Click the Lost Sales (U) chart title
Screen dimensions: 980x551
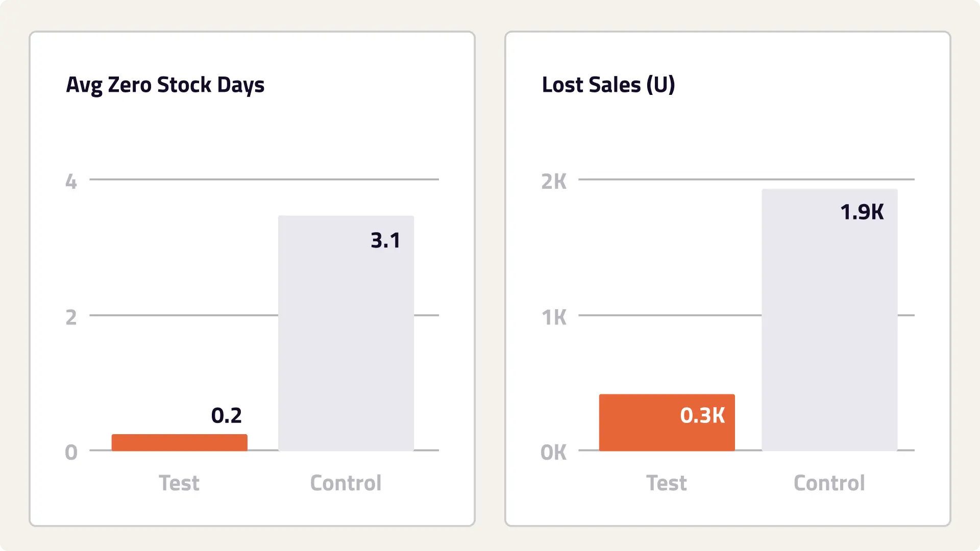(608, 85)
